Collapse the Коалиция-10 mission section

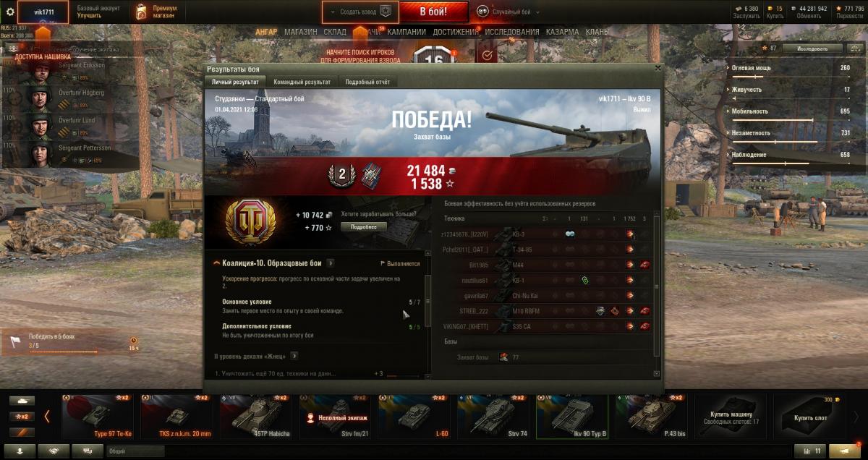[216, 263]
